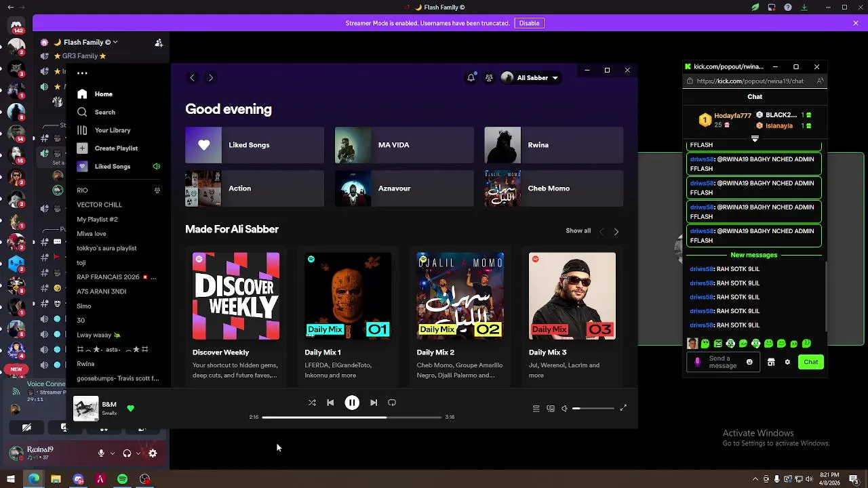This screenshot has height=488, width=868.
Task: Adjust the Spotify volume slider
Action: (x=593, y=409)
